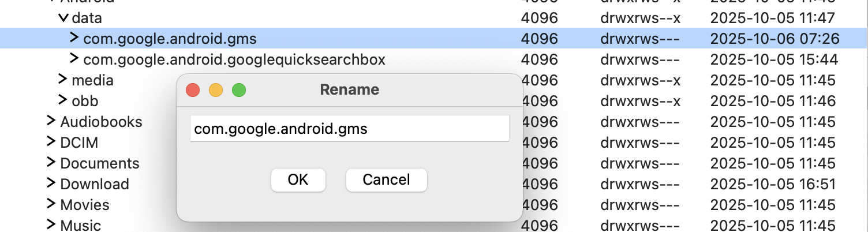Expand the Download folder
Screen dimensions: 868x232
pyautogui.click(x=51, y=184)
